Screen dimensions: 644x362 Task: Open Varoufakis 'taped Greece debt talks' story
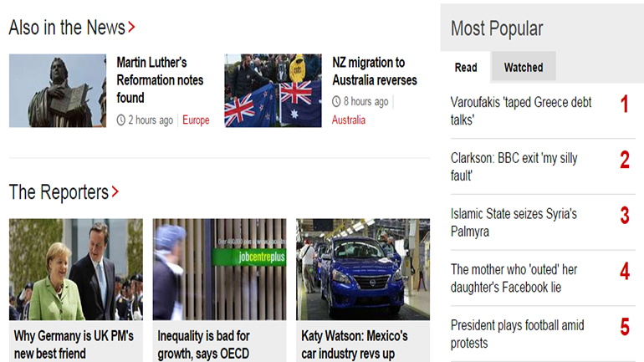click(521, 111)
